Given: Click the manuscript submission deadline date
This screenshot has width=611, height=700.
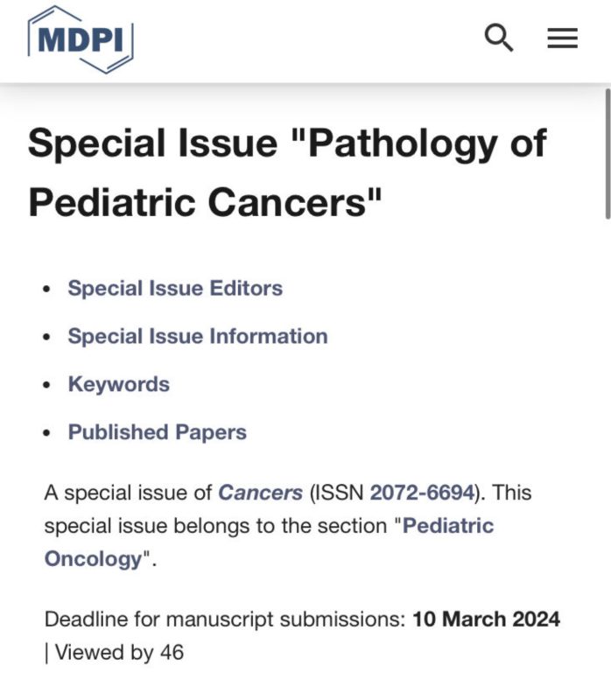Looking at the screenshot, I should pos(487,619).
